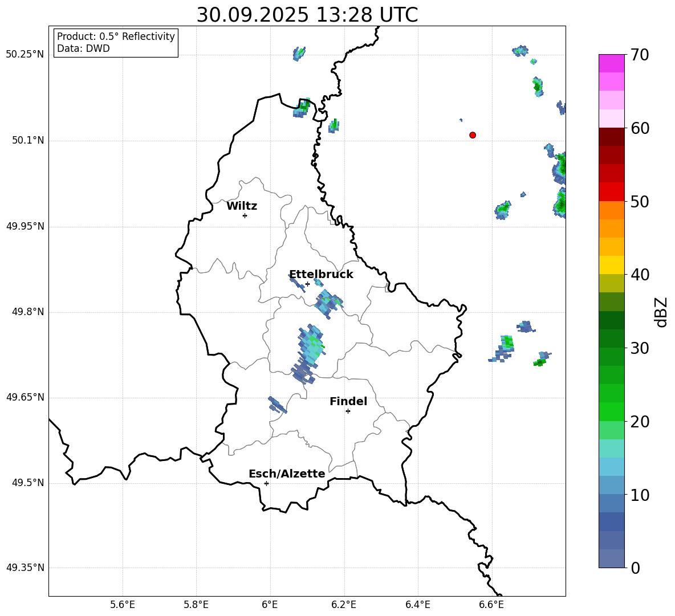
Task: Click the 0 tick on colorbar
Action: [x=635, y=568]
